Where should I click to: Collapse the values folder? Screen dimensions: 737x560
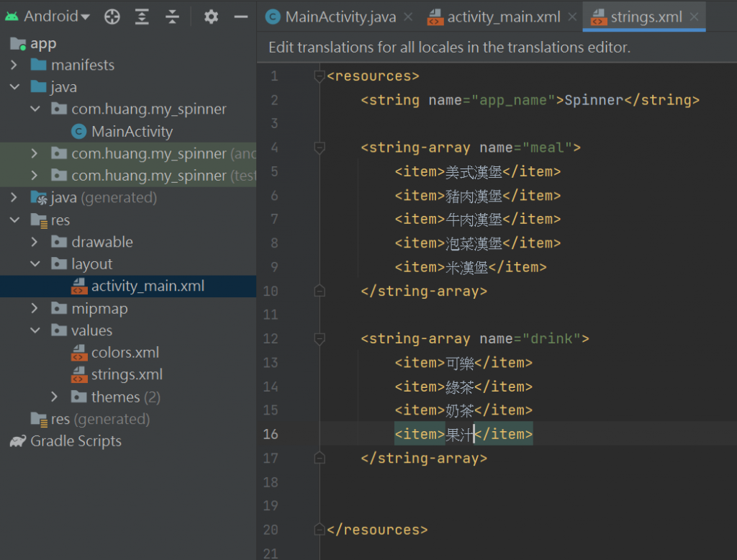tap(35, 330)
